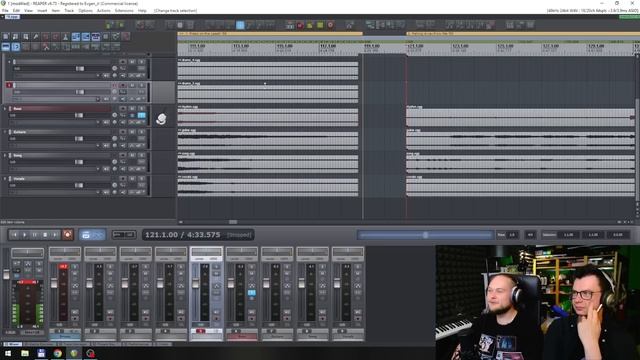Click the Bass track name label
This screenshot has height=360, width=640.
(x=18, y=109)
